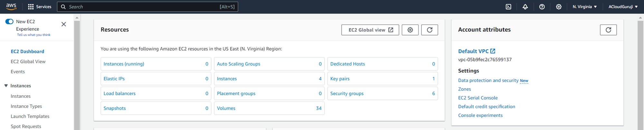Open the console settings gear in top bar

(x=559, y=7)
